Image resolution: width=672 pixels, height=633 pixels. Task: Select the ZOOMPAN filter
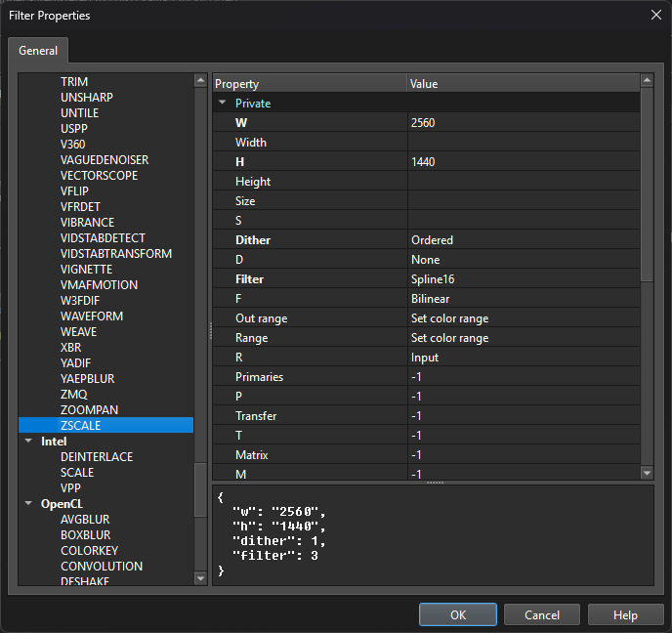point(89,410)
